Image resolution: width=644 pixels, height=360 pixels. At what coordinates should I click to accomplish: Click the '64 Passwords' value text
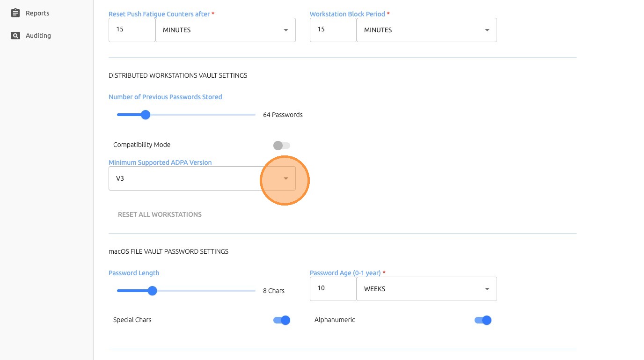283,115
